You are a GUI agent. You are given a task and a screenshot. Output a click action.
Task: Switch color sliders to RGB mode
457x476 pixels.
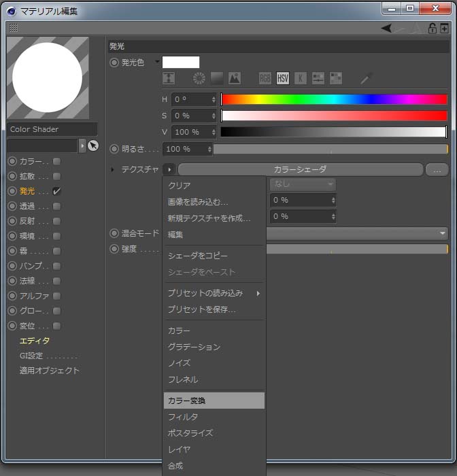point(265,78)
